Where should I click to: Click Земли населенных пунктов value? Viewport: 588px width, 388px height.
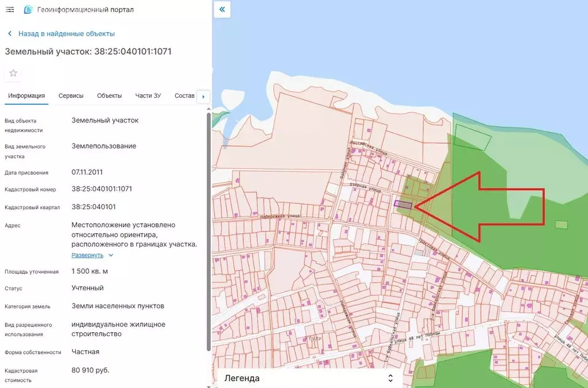pos(118,306)
